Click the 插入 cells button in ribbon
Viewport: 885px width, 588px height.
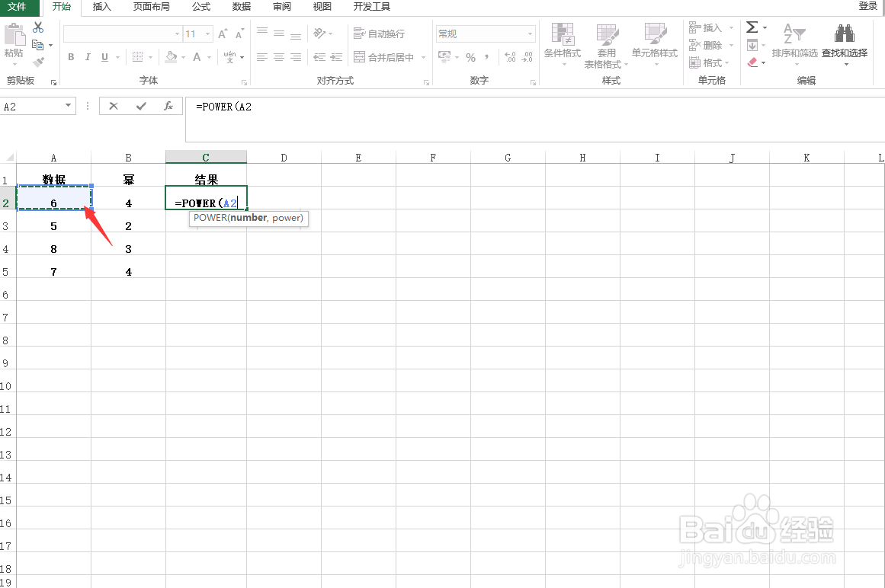click(x=706, y=27)
